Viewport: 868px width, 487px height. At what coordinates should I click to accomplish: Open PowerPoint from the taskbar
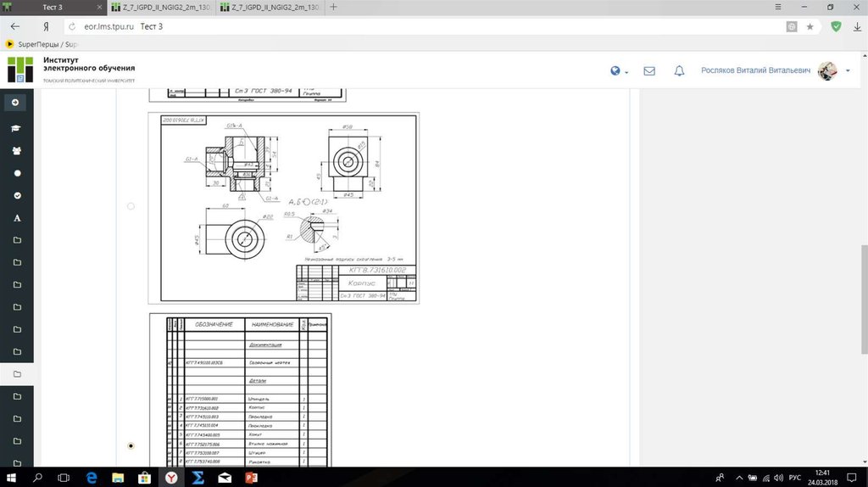coord(251,478)
